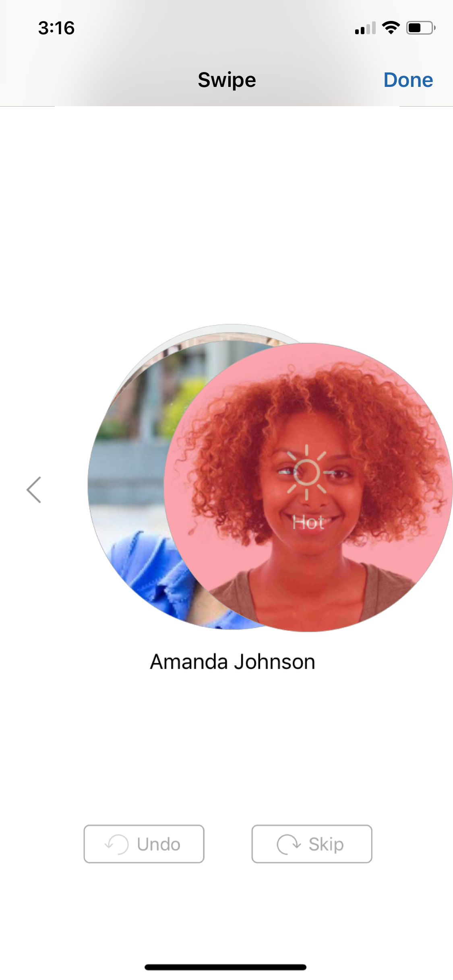Tap the cellular signal bars icon
This screenshot has height=980, width=453.
pyautogui.click(x=365, y=28)
